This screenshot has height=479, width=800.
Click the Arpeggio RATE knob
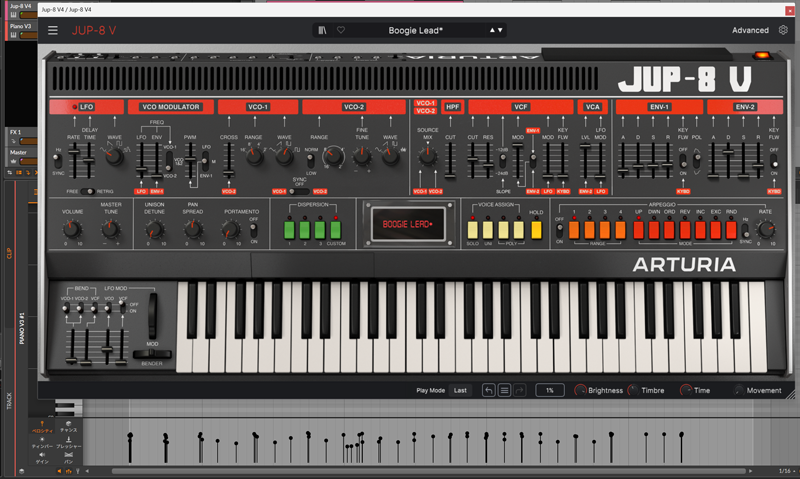point(765,229)
